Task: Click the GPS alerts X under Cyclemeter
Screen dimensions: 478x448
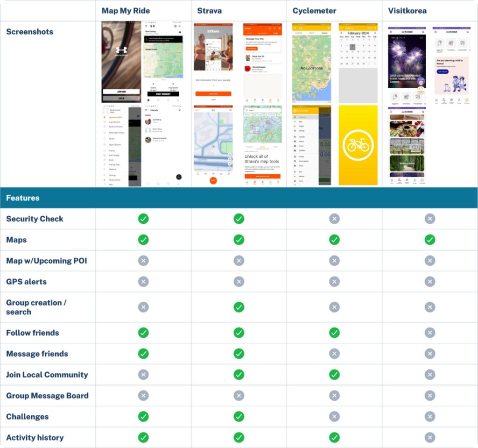Action: [334, 281]
